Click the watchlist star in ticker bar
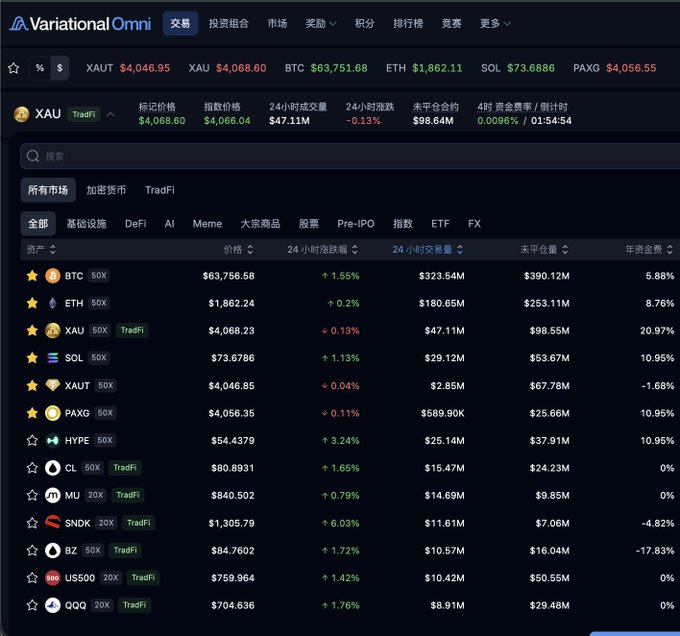Screen dimensions: 680x636 [13, 68]
